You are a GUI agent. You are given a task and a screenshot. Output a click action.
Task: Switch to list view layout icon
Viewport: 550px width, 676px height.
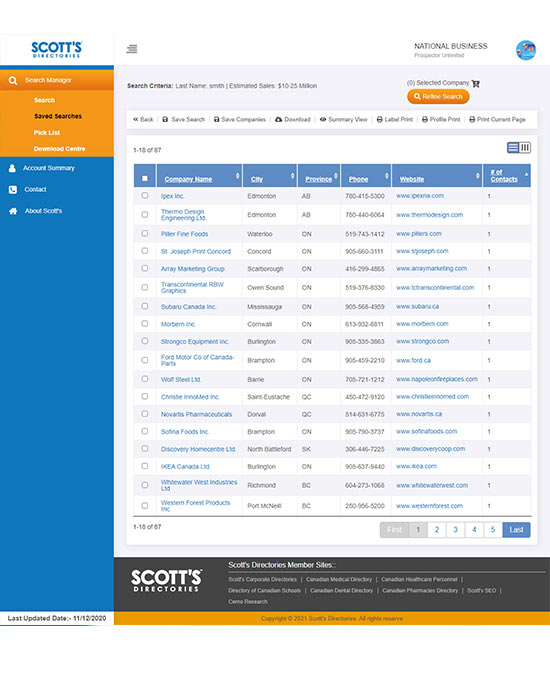tap(513, 147)
